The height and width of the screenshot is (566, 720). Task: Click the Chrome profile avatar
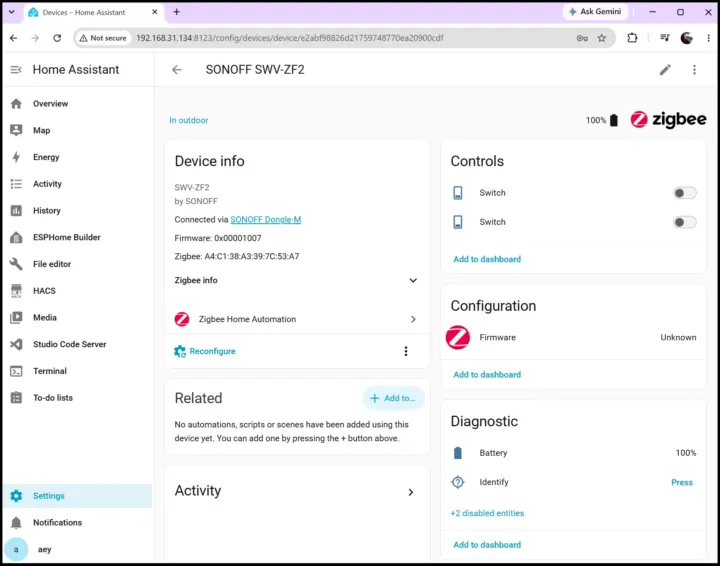686,38
